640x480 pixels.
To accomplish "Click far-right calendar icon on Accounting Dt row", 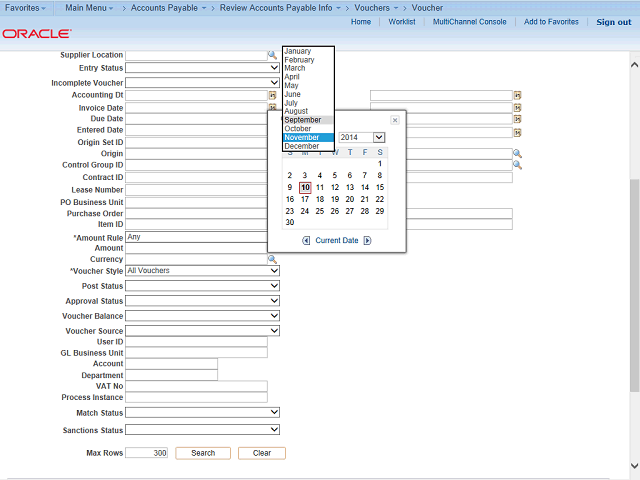I will [x=517, y=95].
